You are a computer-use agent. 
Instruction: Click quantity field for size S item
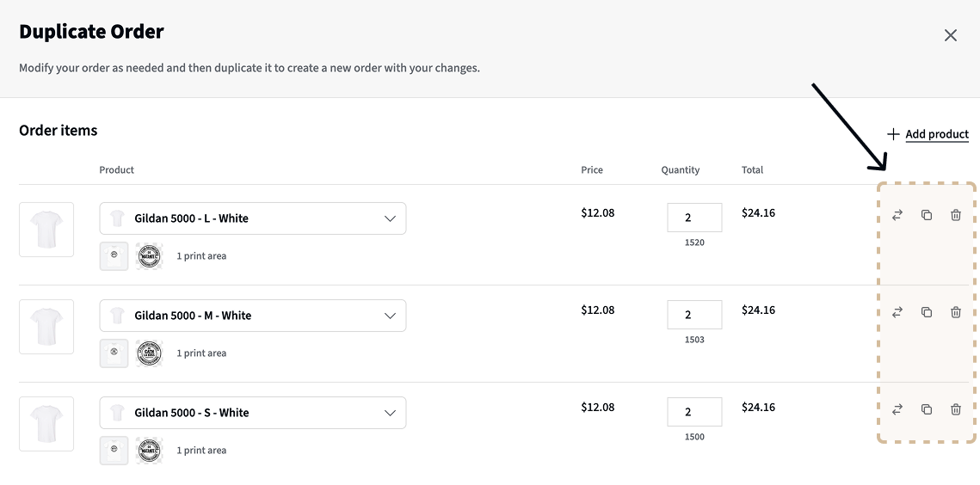click(x=693, y=413)
